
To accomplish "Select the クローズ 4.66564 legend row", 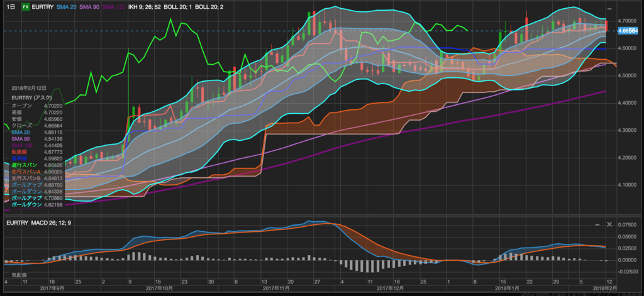I will (37, 126).
